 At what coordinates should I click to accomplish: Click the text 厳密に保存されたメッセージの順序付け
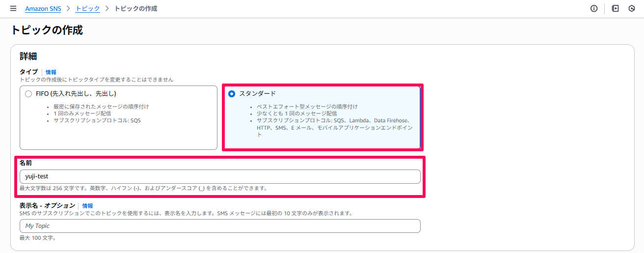point(101,107)
